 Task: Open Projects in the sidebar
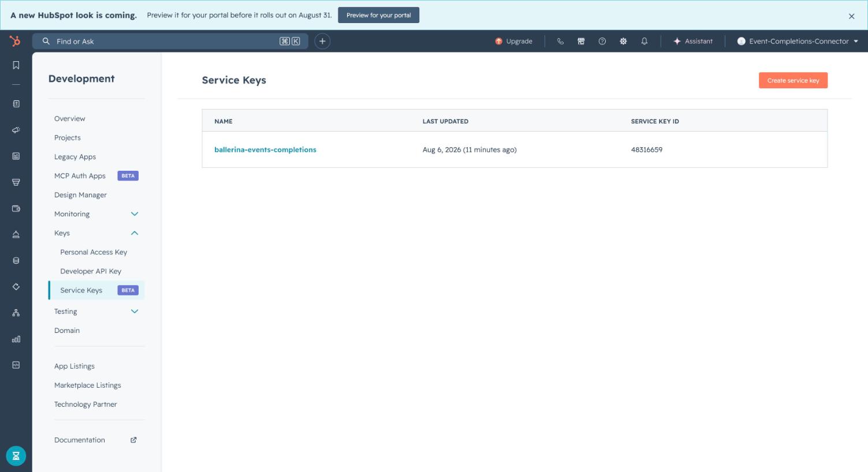click(68, 138)
